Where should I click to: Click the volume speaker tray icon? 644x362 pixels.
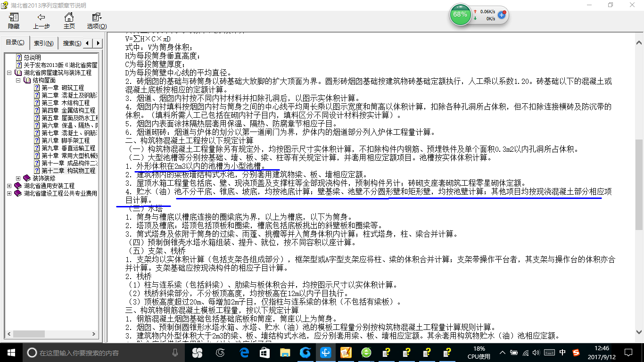(537, 353)
